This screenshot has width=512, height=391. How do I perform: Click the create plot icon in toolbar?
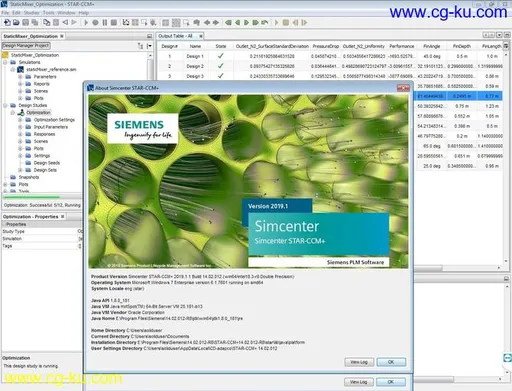126,22
